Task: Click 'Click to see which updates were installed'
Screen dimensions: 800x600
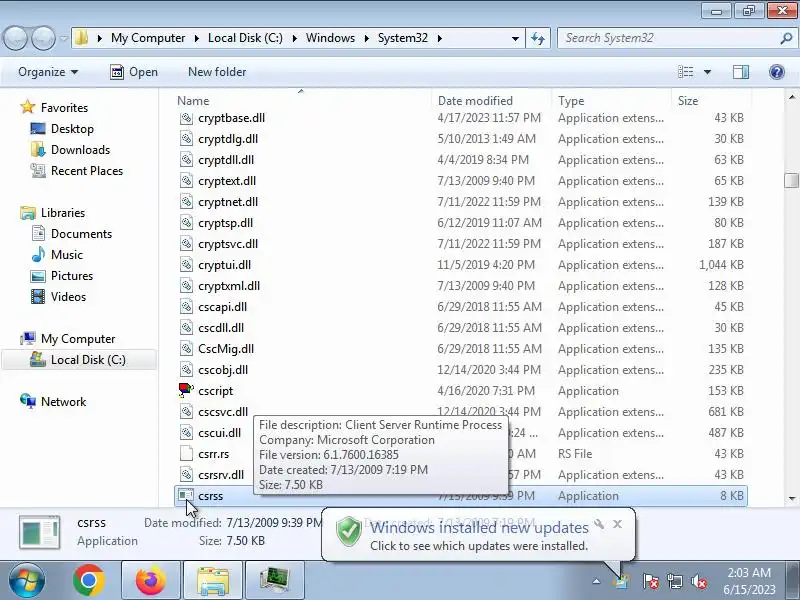Action: (x=479, y=546)
